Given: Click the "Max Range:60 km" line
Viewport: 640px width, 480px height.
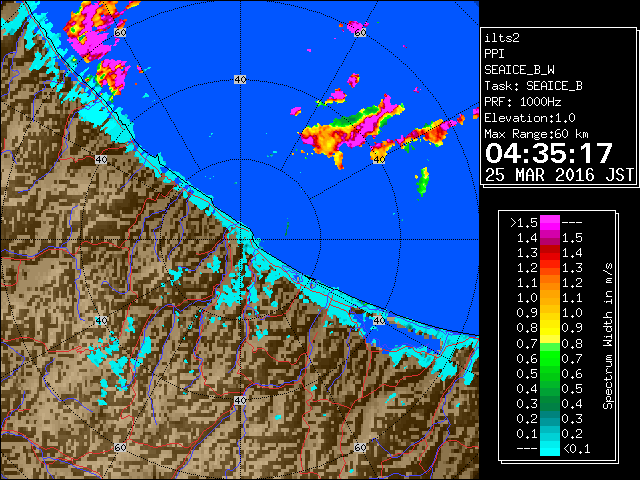Looking at the screenshot, I should [x=536, y=134].
